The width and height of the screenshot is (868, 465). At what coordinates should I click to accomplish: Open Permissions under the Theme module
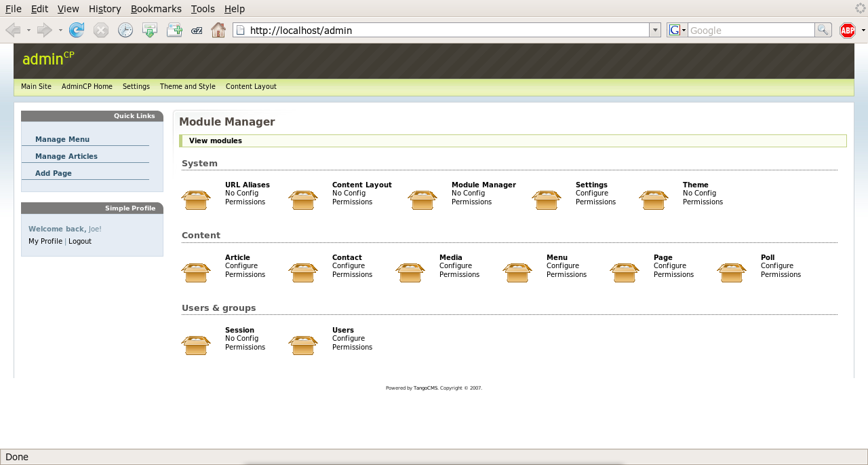(x=703, y=202)
